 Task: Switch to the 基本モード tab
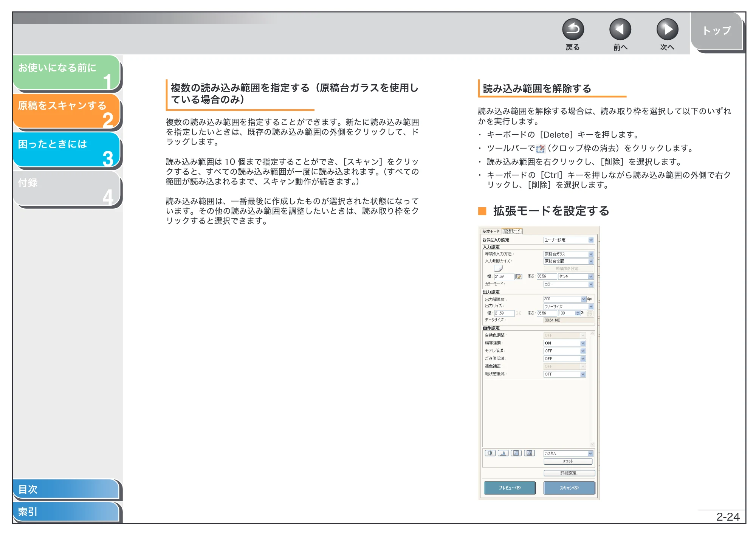(491, 231)
